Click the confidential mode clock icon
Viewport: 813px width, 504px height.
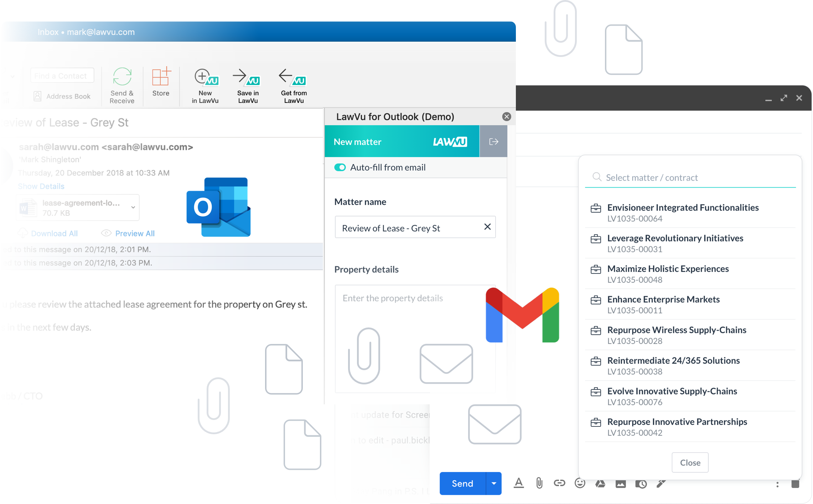coord(641,484)
